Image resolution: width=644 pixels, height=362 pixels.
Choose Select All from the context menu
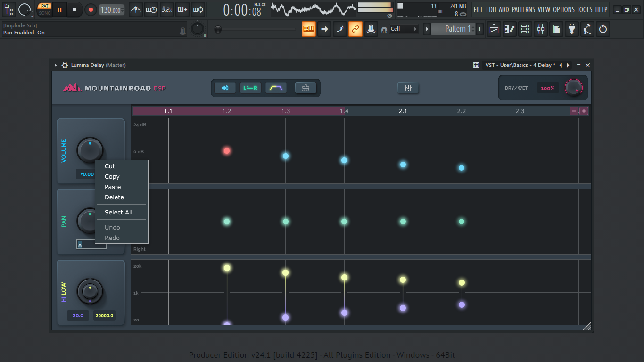(122, 212)
